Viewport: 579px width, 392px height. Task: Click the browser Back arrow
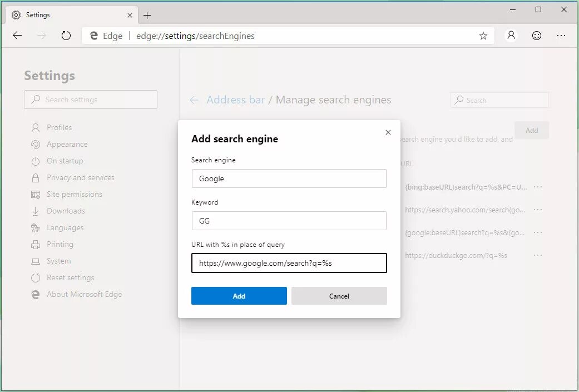click(x=17, y=36)
